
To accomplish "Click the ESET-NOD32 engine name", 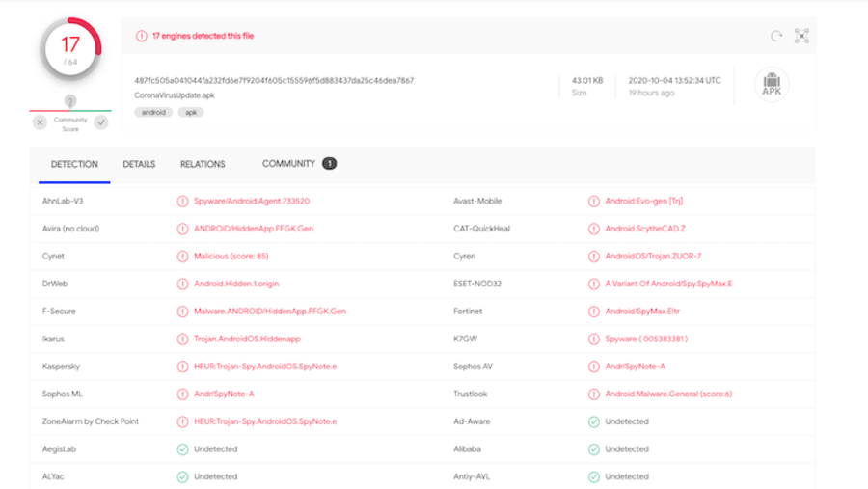I will click(477, 284).
